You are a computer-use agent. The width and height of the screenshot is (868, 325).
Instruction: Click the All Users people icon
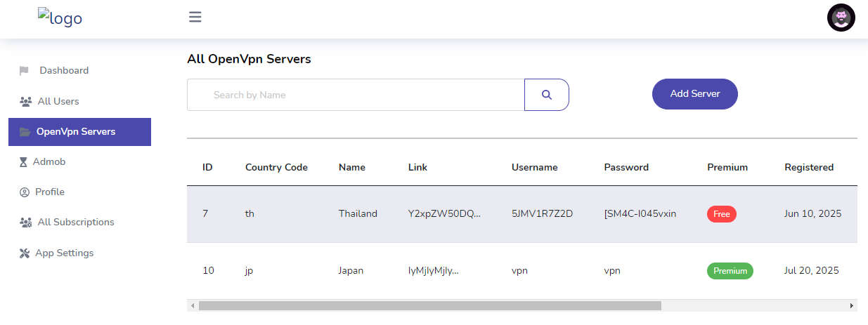click(25, 102)
